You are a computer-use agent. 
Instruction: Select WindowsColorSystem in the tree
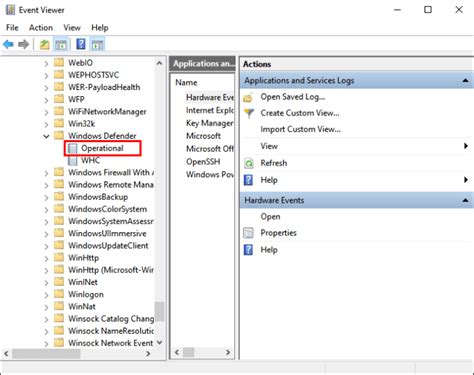(107, 209)
